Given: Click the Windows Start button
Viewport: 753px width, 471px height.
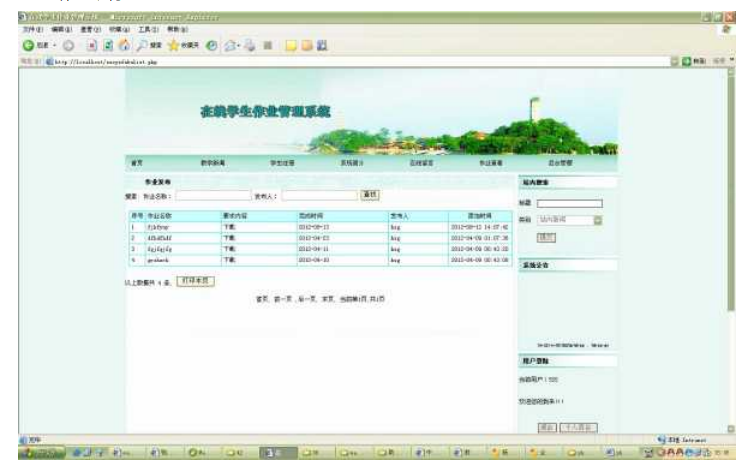Looking at the screenshot, I should tap(41, 452).
